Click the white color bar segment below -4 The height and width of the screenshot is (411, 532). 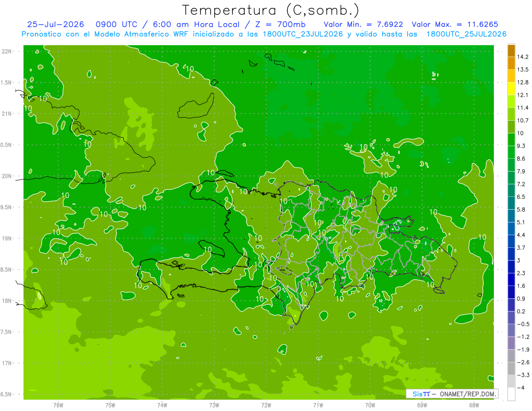[511, 394]
